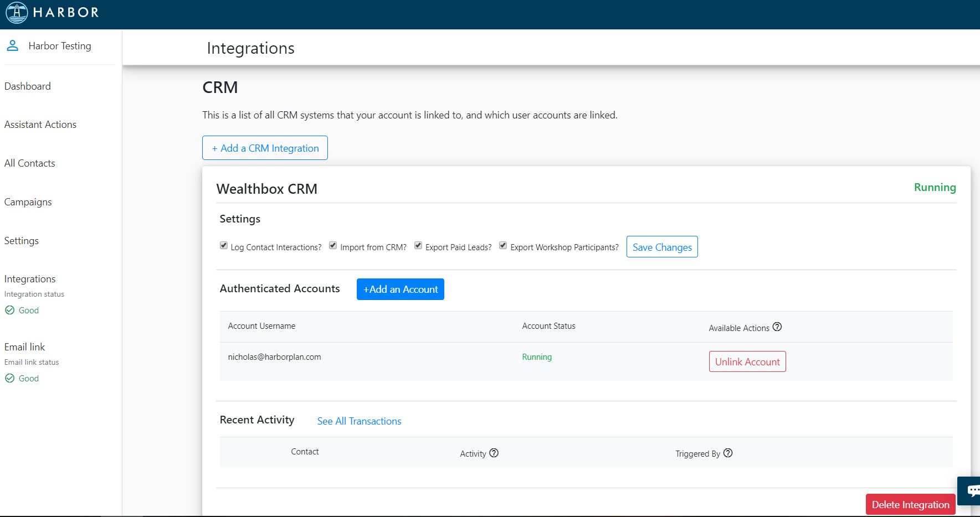Click the Integration status Good checkmark icon

tap(10, 310)
